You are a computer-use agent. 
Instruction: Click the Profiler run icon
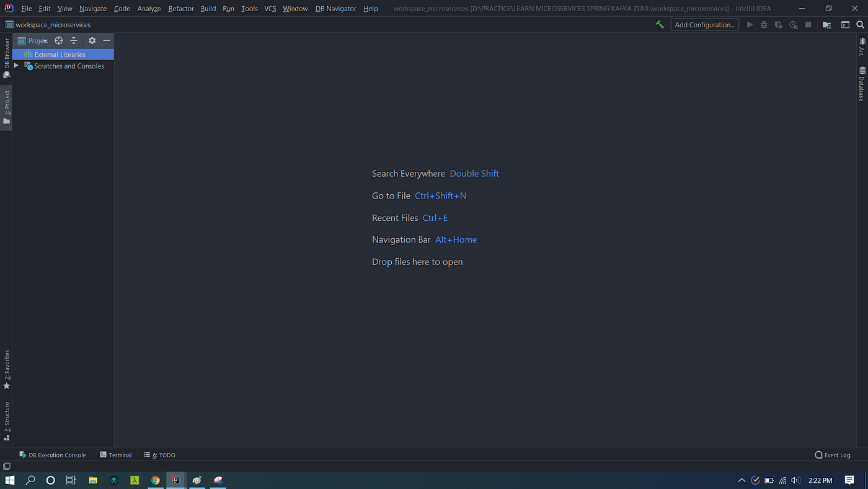(794, 25)
